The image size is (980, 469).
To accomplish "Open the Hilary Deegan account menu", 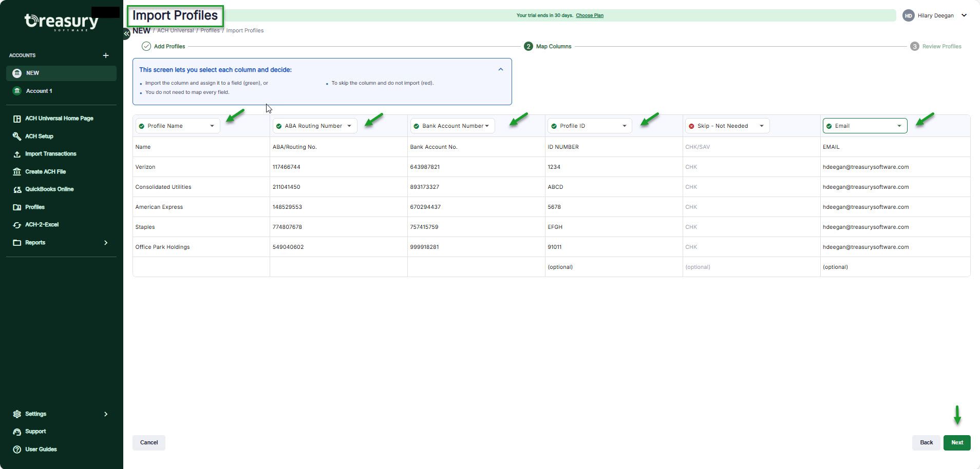I will tap(934, 15).
